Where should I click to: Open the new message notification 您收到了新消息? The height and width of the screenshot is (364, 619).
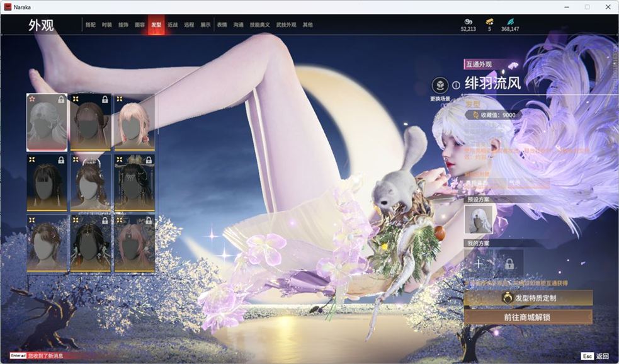[x=45, y=356]
